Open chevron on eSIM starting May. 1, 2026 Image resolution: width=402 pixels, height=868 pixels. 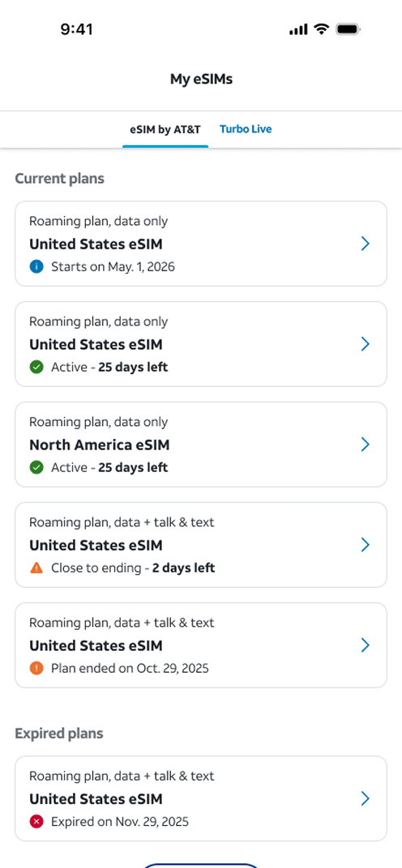(x=365, y=244)
